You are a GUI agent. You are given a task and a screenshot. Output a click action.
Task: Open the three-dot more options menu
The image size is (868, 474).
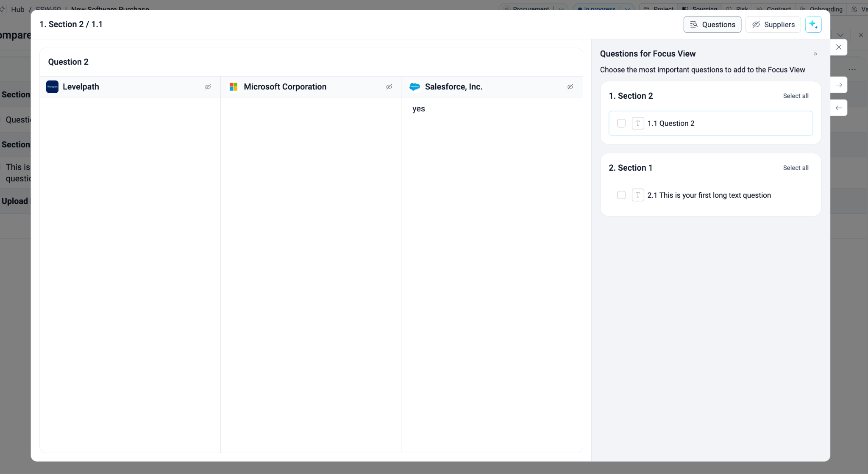tap(852, 69)
